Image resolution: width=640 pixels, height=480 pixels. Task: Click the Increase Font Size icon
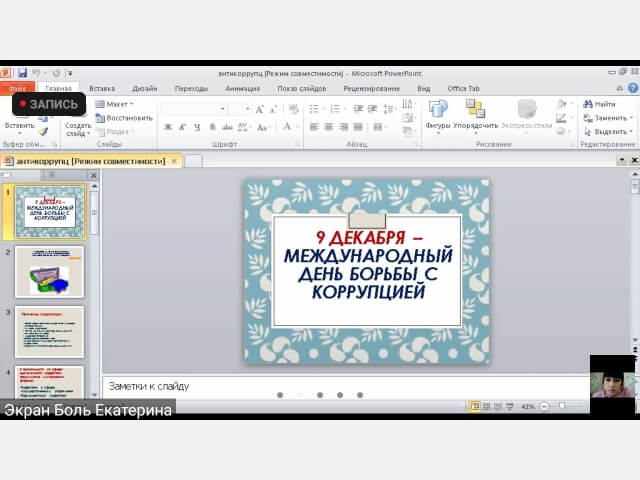(x=260, y=109)
